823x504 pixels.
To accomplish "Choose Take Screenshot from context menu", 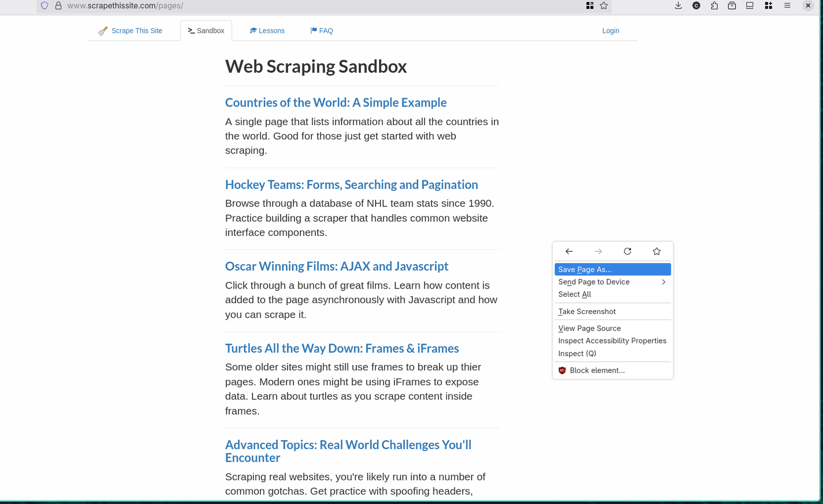I will [x=587, y=311].
